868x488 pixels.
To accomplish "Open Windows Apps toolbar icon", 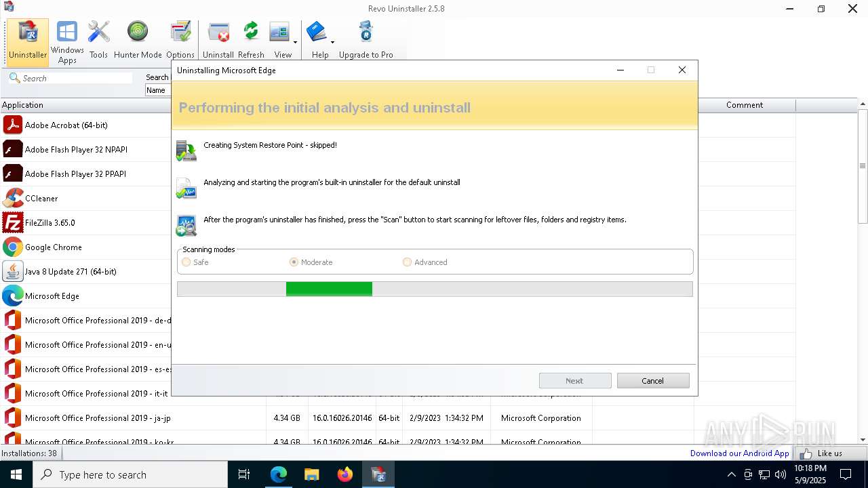I will (67, 42).
